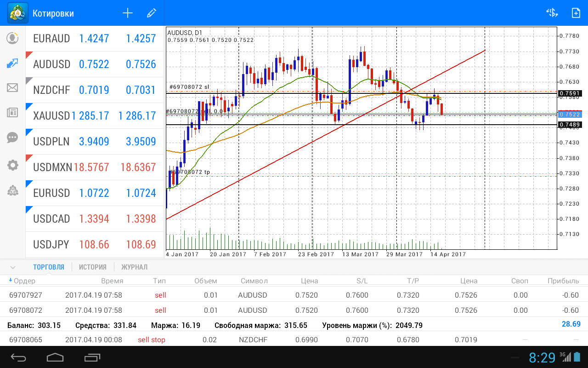Select USDJPY quote row
The image size is (588, 368).
[95, 244]
